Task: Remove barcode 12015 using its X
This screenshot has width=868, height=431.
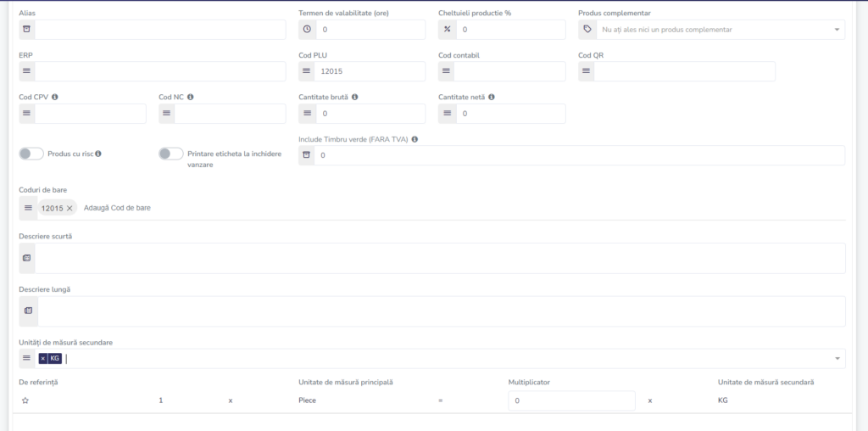Action: point(70,208)
